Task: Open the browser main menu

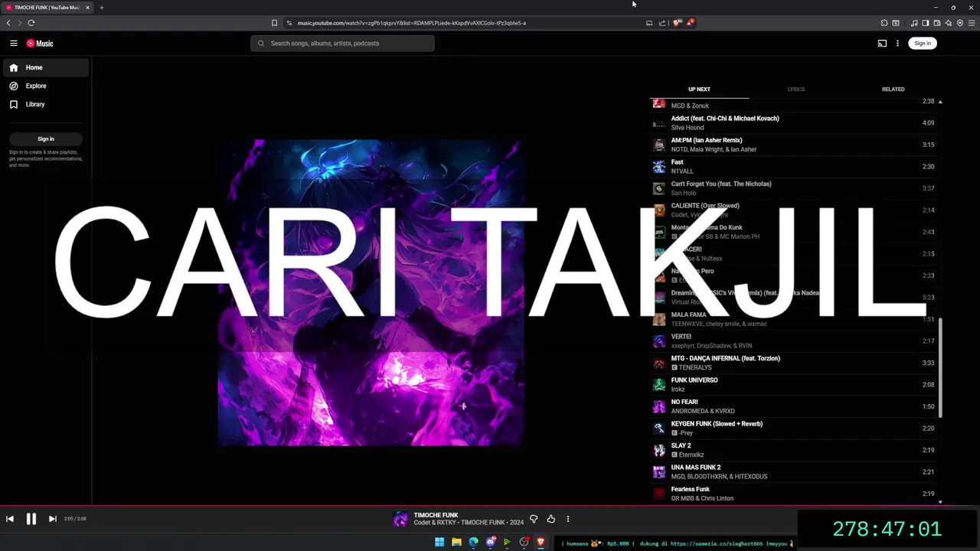Action: pos(972,23)
